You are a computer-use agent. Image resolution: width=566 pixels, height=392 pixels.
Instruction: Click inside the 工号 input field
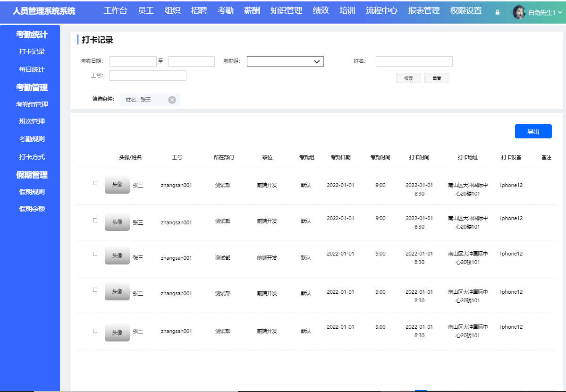pyautogui.click(x=147, y=76)
